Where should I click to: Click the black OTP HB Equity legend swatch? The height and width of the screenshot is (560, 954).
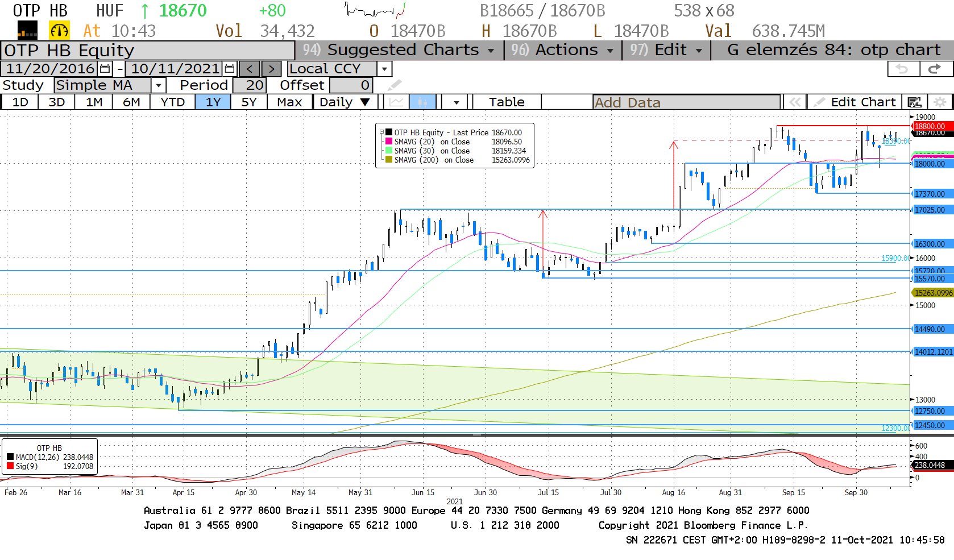389,132
